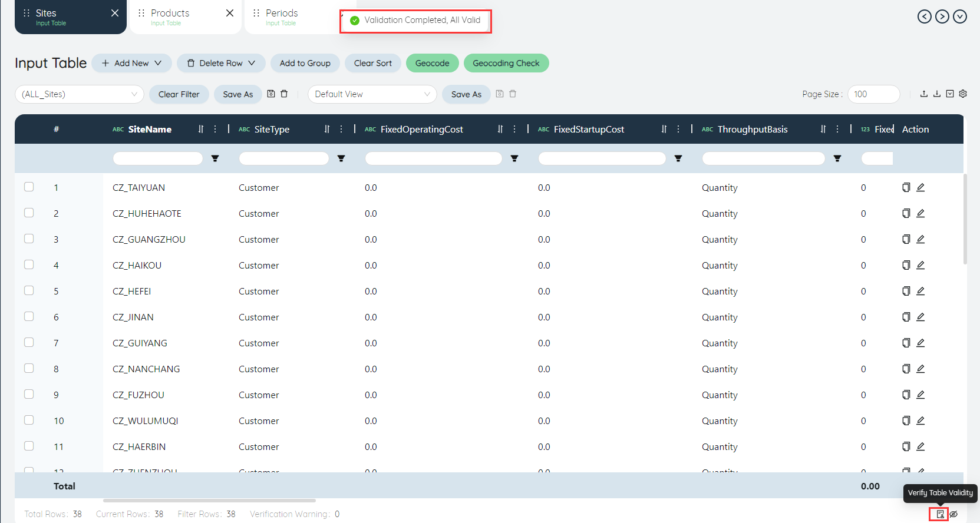
Task: Sort by the SiteName column
Action: tap(201, 129)
